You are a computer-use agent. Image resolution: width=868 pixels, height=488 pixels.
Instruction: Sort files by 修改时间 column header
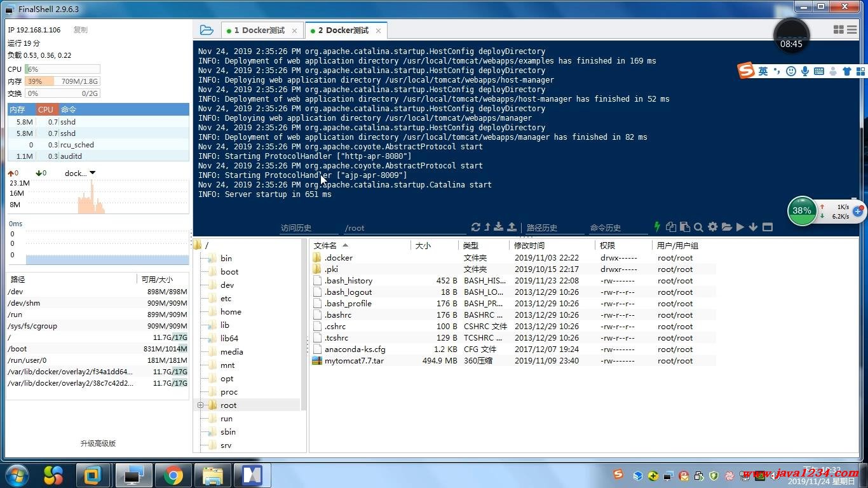(552, 245)
